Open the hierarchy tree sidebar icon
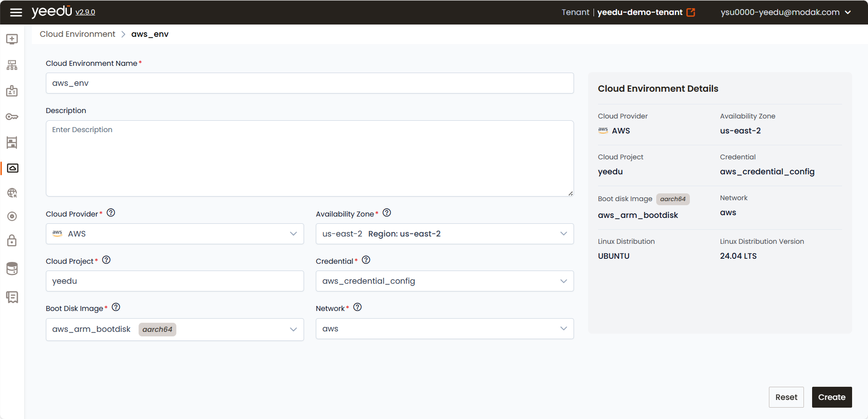Image resolution: width=868 pixels, height=419 pixels. (x=12, y=65)
